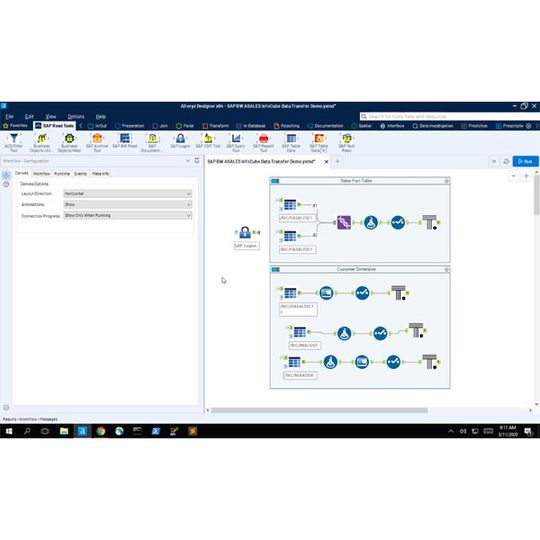Viewport: 540px width, 540px height.
Task: Select the Formula tool in Sales Fact Table container
Action: 371,222
